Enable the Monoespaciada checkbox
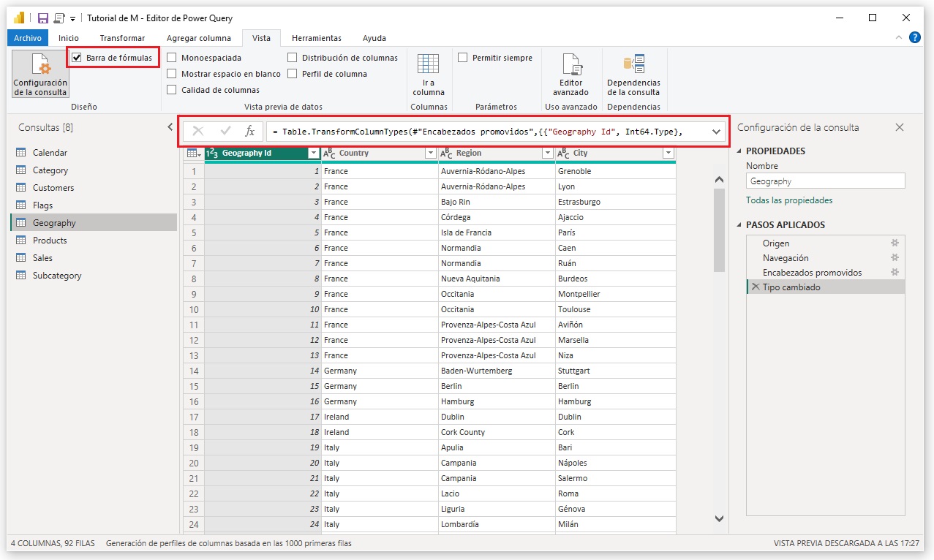The height and width of the screenshot is (560, 934). coord(172,58)
